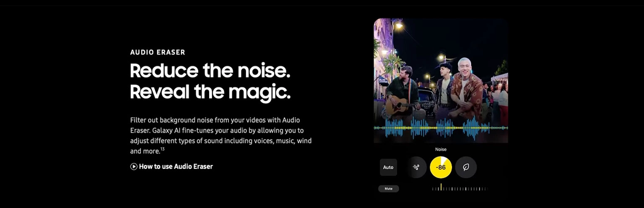644x208 pixels.
Task: Select the Auto button in the Audio Eraser demo
Action: [x=388, y=167]
